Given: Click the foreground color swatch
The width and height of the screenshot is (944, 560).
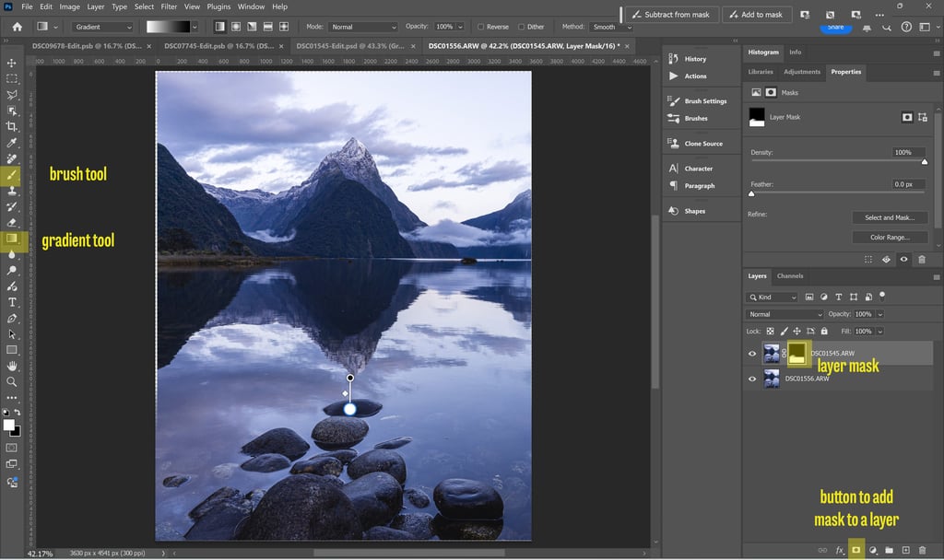Looking at the screenshot, I should point(9,426).
